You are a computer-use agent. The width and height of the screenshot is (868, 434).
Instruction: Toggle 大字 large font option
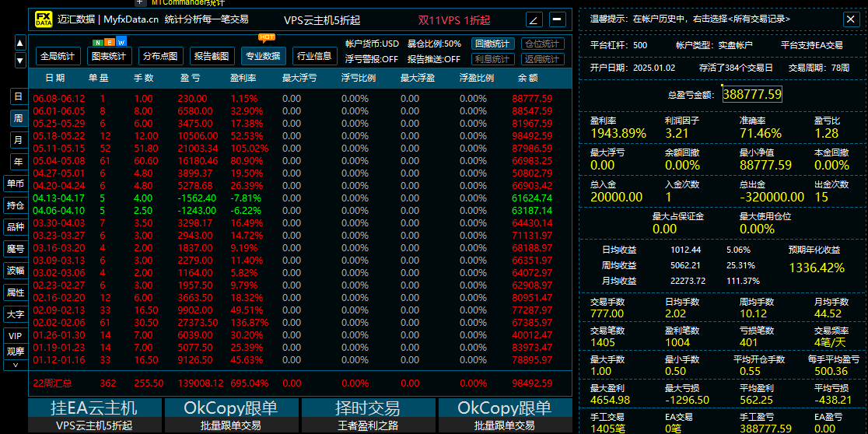pyautogui.click(x=16, y=314)
